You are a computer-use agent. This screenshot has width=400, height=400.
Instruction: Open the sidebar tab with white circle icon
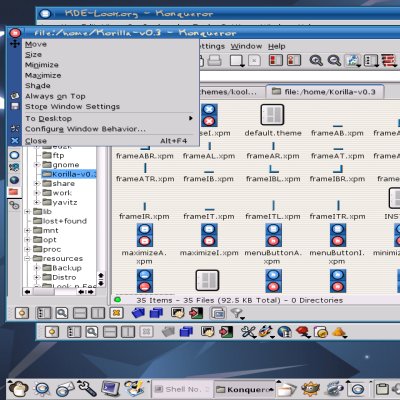[x=14, y=155]
